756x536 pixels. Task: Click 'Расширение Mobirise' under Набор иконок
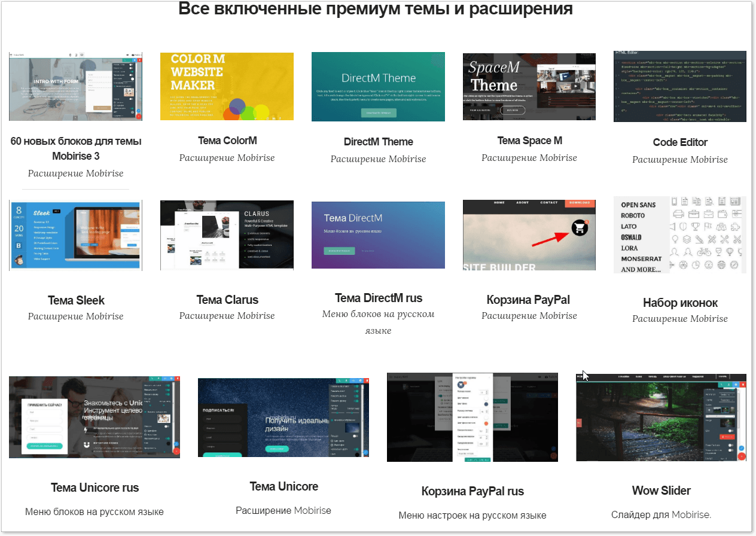[x=680, y=319]
